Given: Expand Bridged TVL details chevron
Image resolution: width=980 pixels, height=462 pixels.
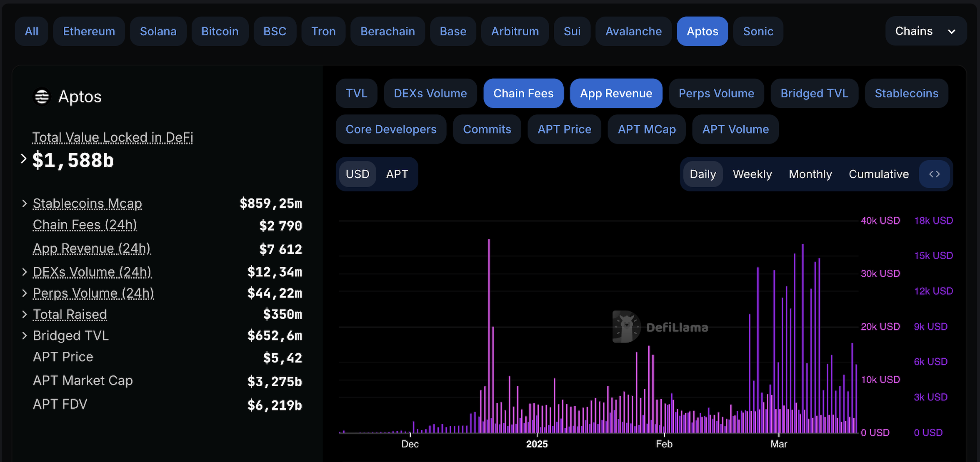Looking at the screenshot, I should [x=25, y=336].
